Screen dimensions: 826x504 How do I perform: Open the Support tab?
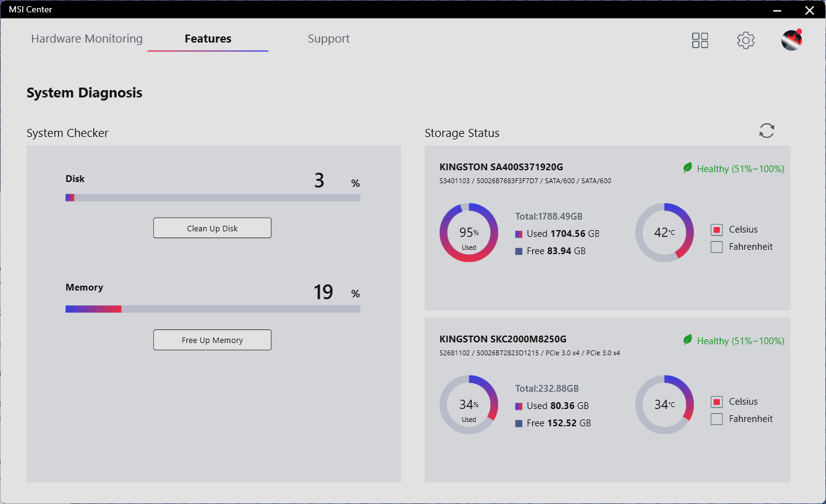click(x=328, y=39)
